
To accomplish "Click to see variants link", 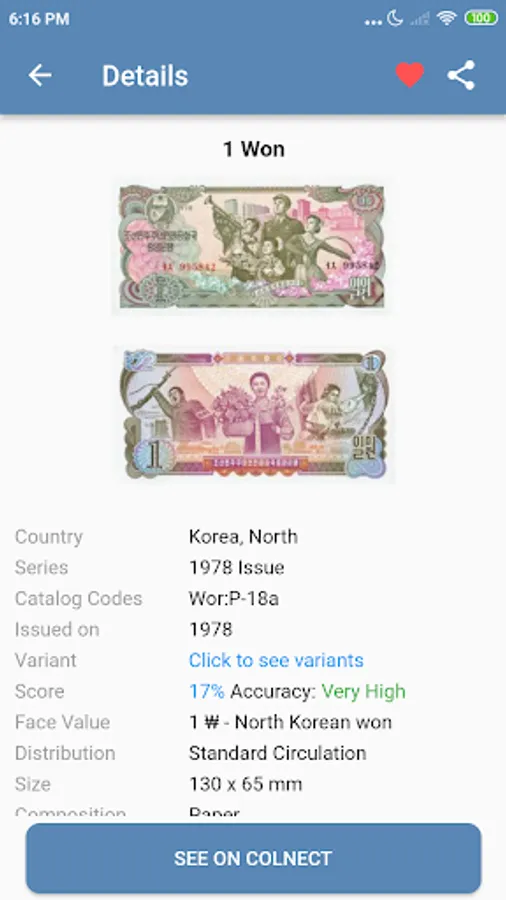I will tap(276, 660).
